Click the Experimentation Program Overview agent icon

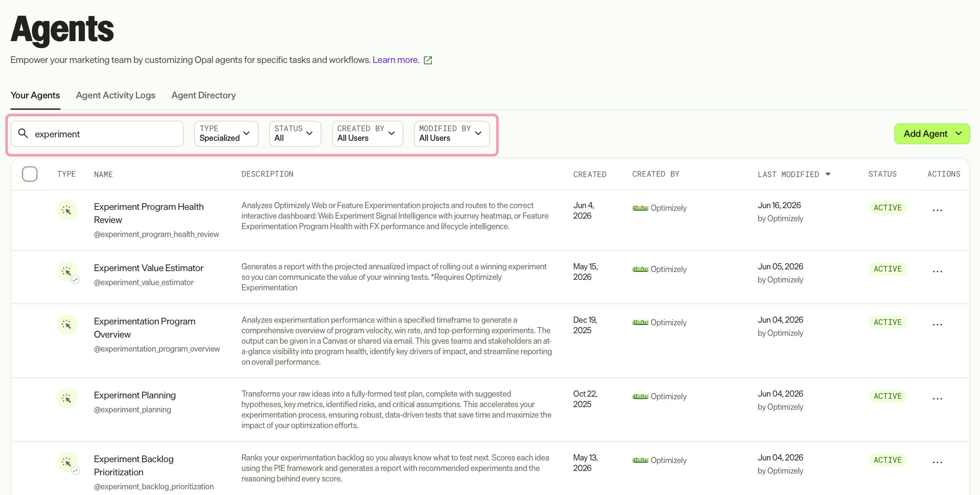click(67, 324)
